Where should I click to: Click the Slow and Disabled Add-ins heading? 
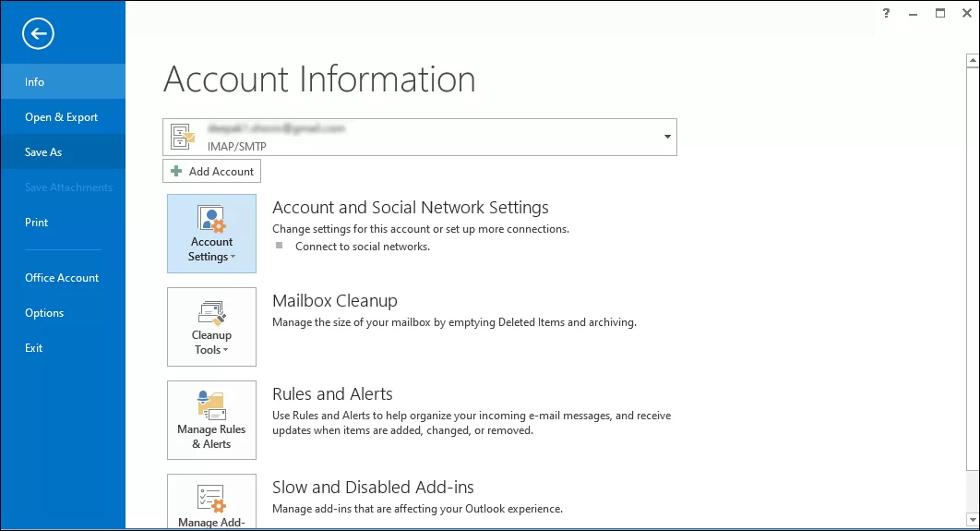point(373,488)
